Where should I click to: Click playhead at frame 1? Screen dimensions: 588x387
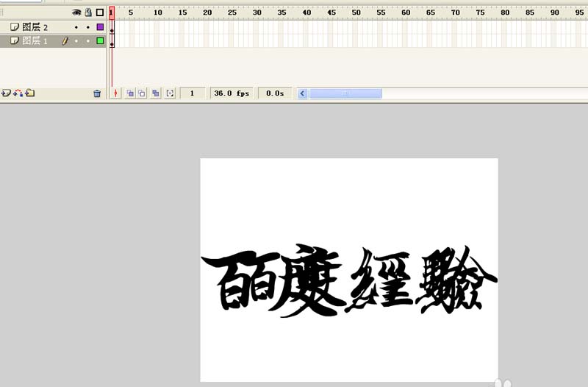pos(112,13)
